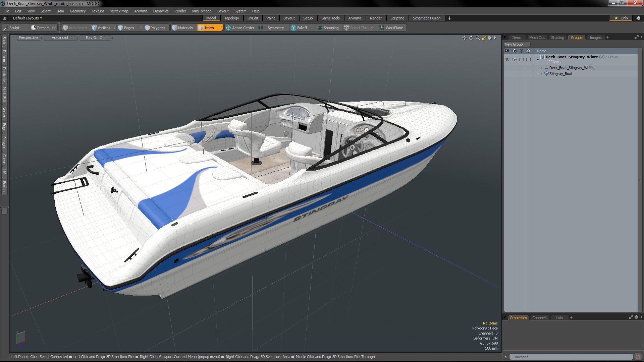Switch to the Topology layout tab

tap(231, 18)
